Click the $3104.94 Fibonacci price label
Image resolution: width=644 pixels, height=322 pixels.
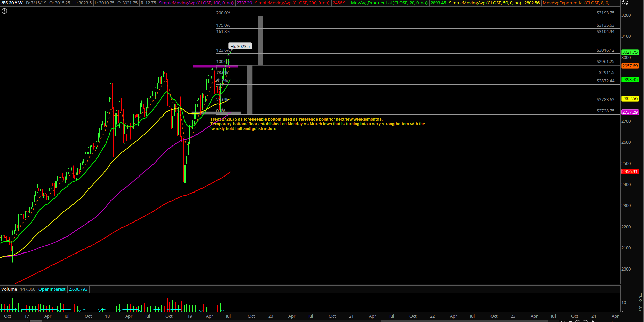[606, 32]
